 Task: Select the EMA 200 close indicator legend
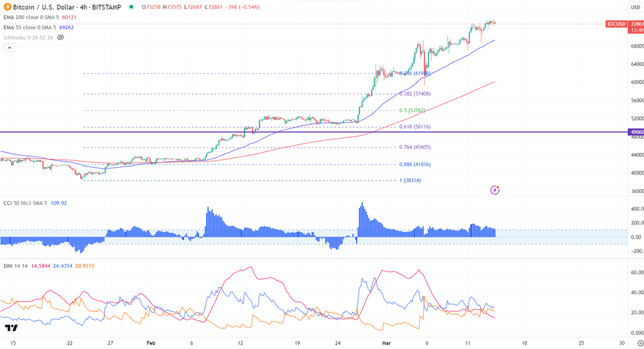[x=31, y=17]
